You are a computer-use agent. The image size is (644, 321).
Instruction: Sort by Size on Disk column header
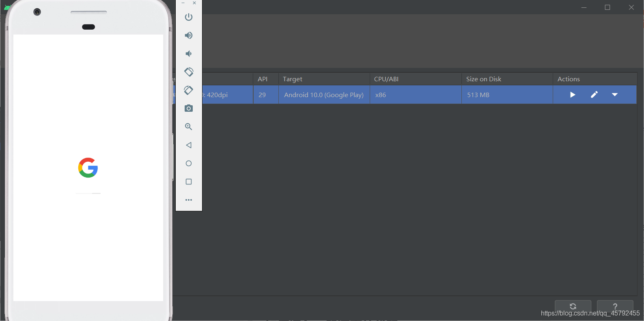[507, 79]
